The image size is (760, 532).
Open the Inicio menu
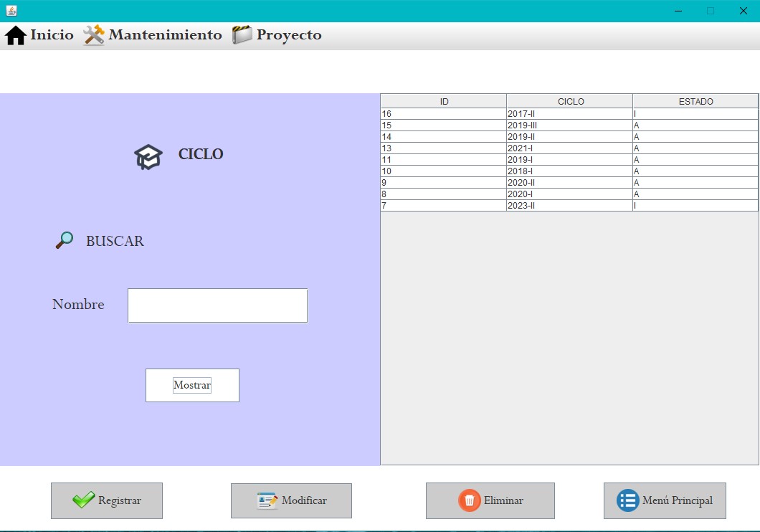pyautogui.click(x=39, y=35)
